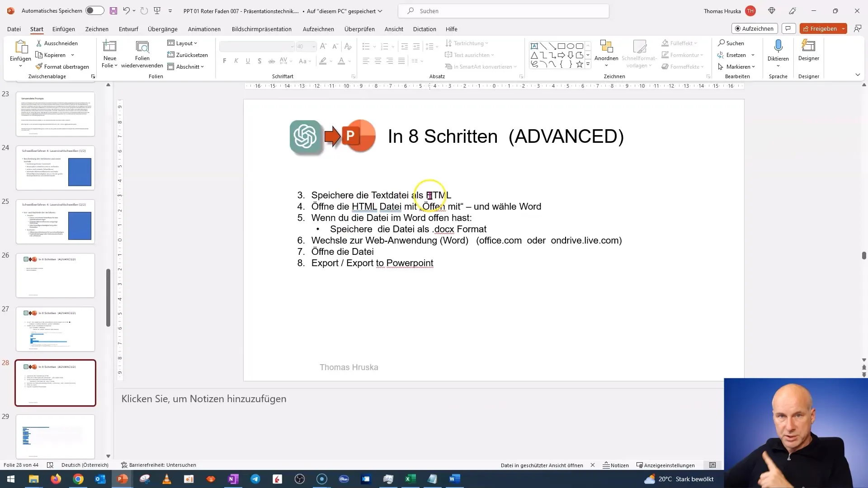Select the Übergänge ribbon tab

[162, 28]
